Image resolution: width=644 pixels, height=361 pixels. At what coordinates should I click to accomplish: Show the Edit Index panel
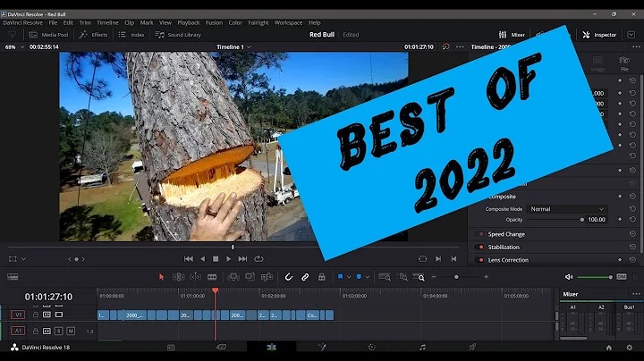tap(131, 35)
